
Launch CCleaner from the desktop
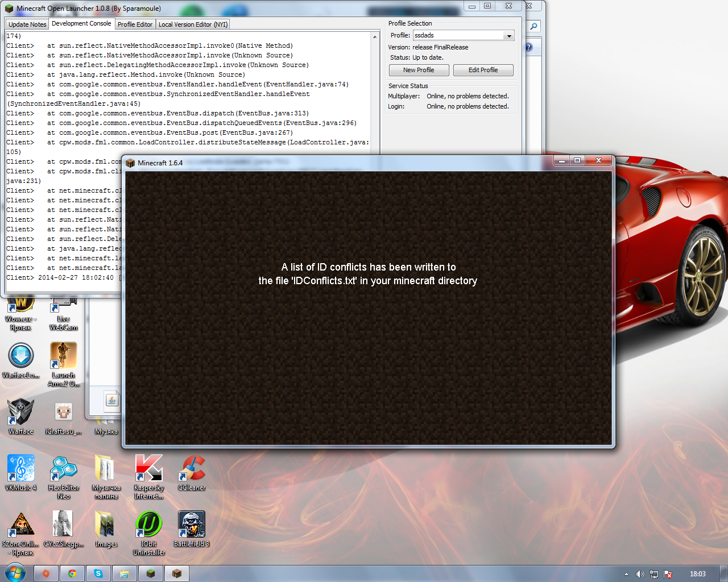tap(192, 472)
